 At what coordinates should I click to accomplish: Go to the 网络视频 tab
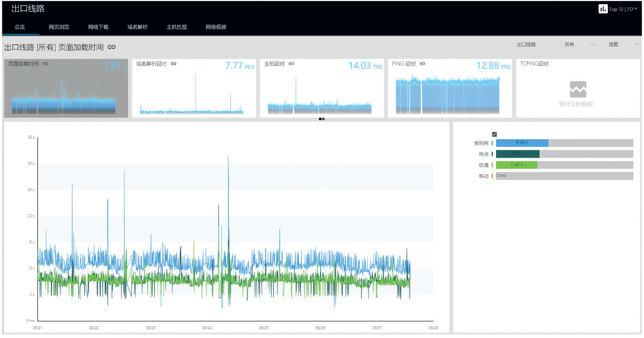[216, 27]
